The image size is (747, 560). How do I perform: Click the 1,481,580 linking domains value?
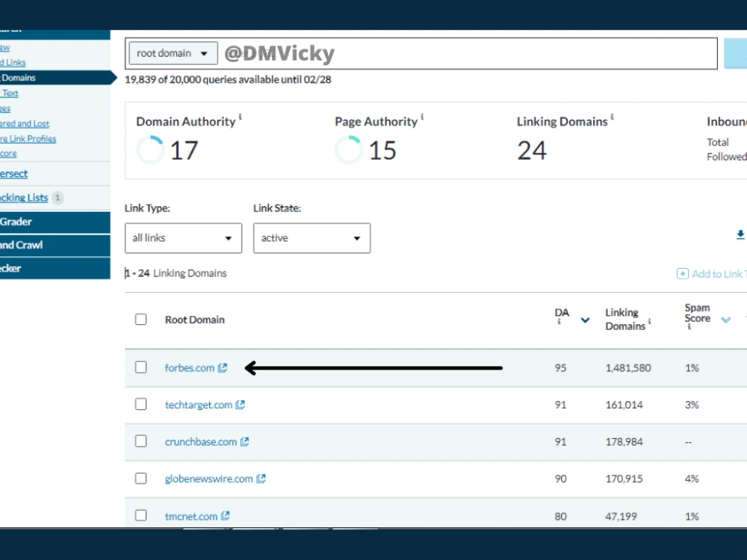coord(628,367)
